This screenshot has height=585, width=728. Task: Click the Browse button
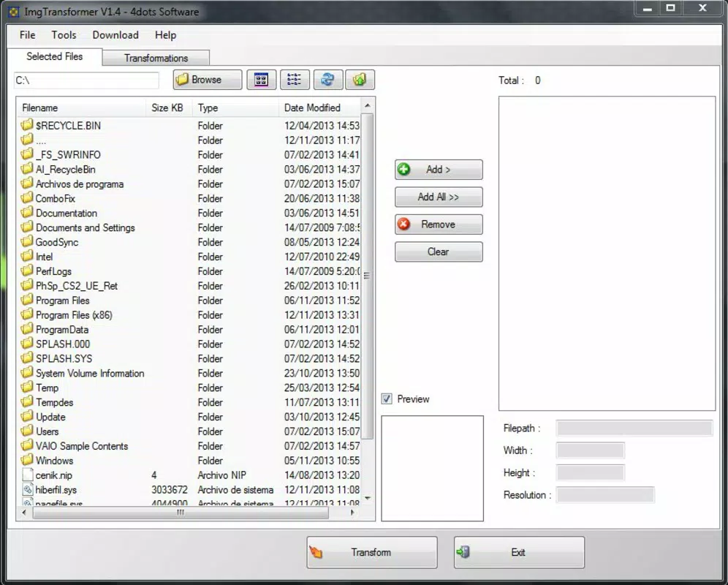pyautogui.click(x=208, y=80)
